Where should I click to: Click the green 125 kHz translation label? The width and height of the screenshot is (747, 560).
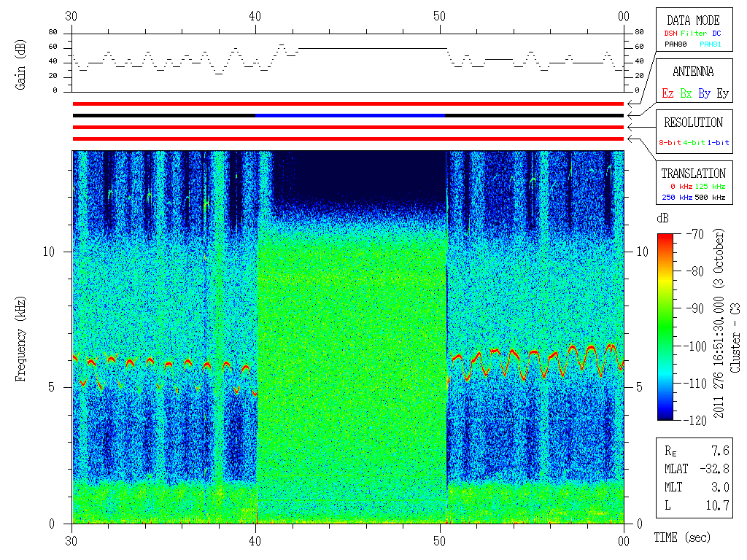click(710, 187)
